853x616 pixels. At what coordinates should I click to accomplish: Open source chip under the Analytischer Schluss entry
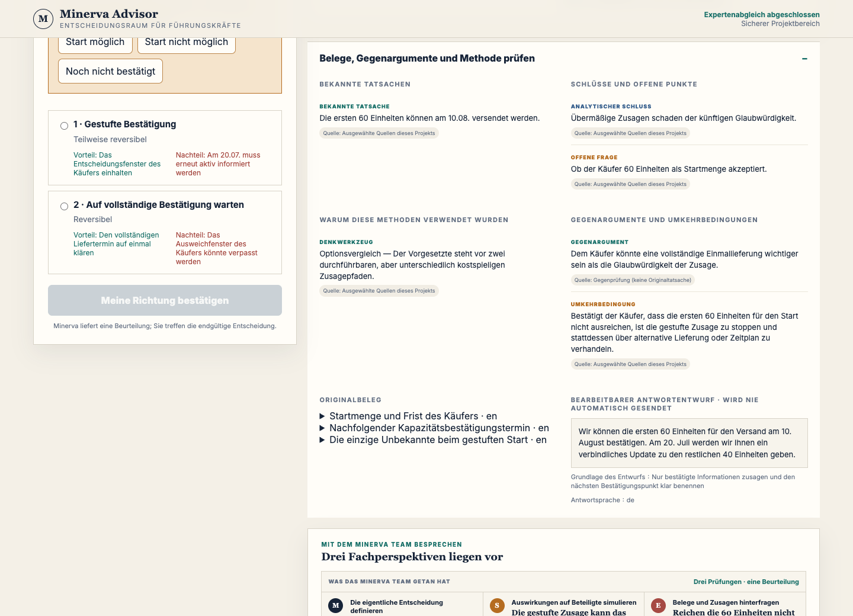(630, 133)
